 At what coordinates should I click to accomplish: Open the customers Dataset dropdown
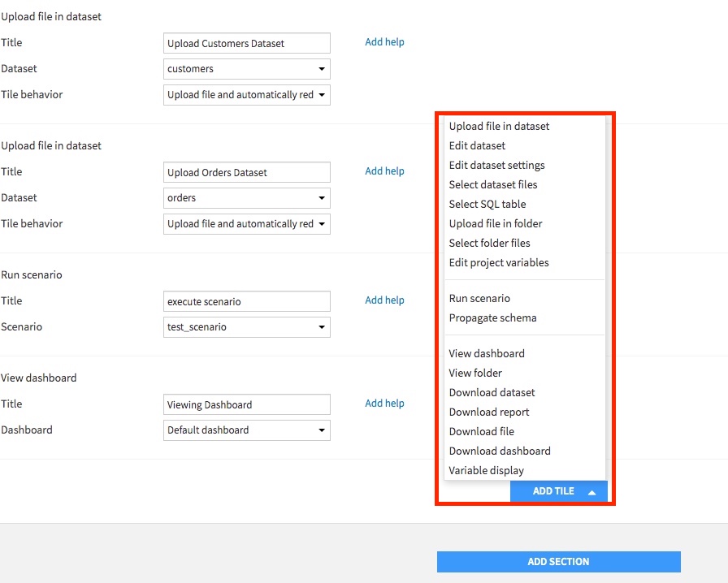(x=246, y=69)
